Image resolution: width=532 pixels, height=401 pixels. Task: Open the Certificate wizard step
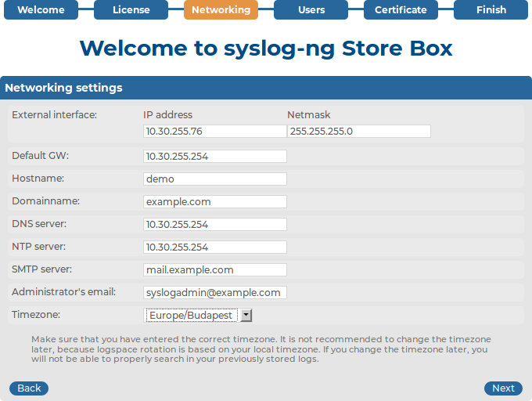(401, 9)
